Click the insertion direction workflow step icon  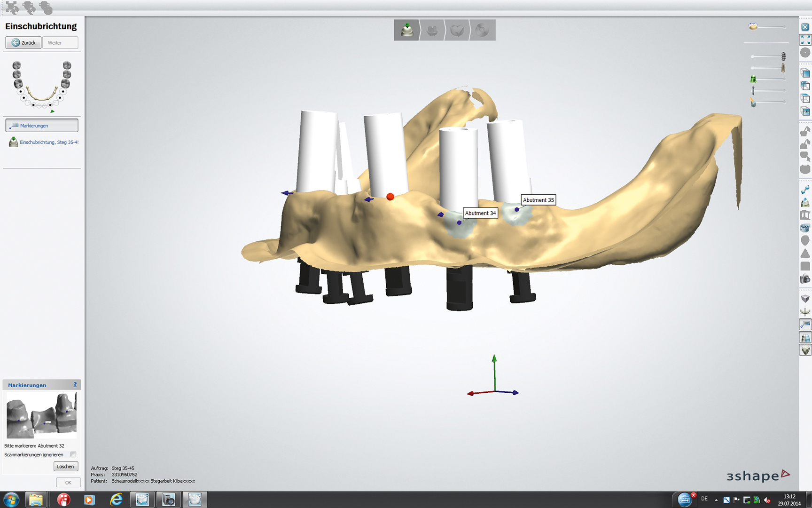406,30
